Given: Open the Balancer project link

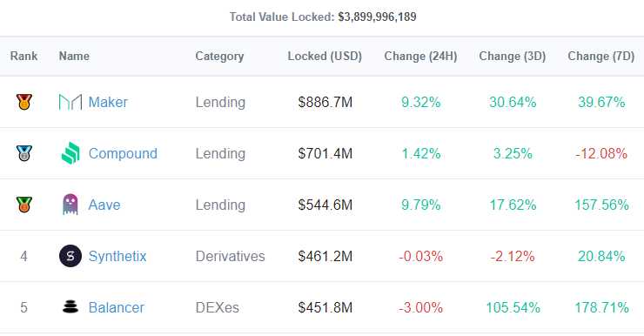Looking at the screenshot, I should tap(117, 307).
